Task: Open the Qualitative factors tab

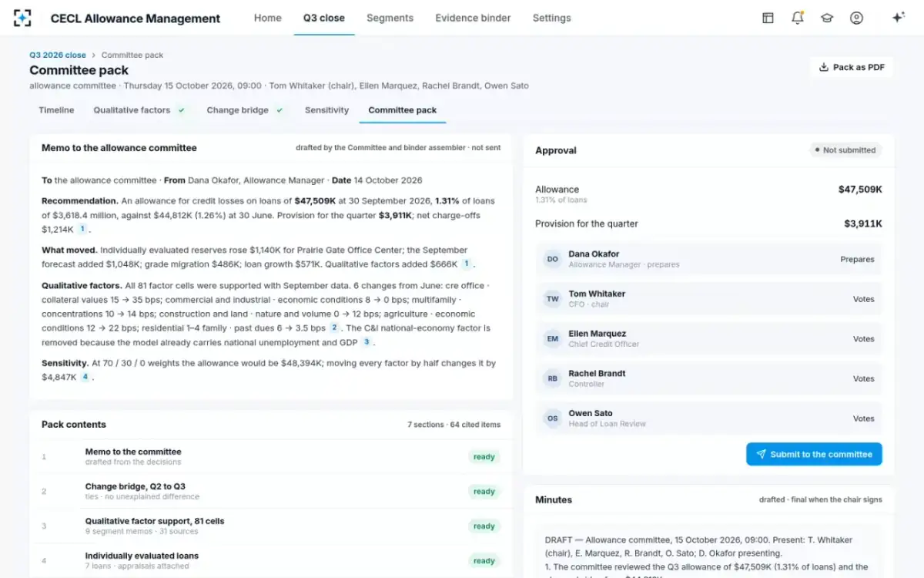Action: coord(139,110)
